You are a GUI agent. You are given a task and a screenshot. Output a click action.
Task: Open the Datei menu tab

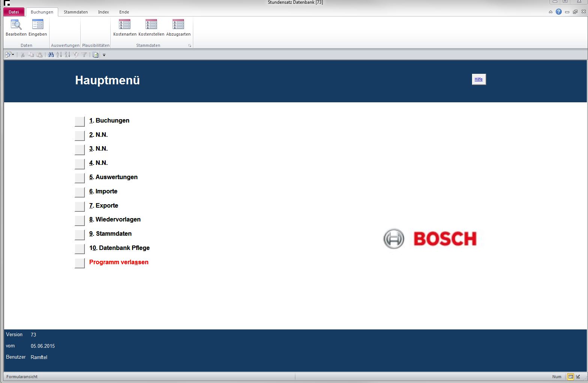click(x=14, y=12)
